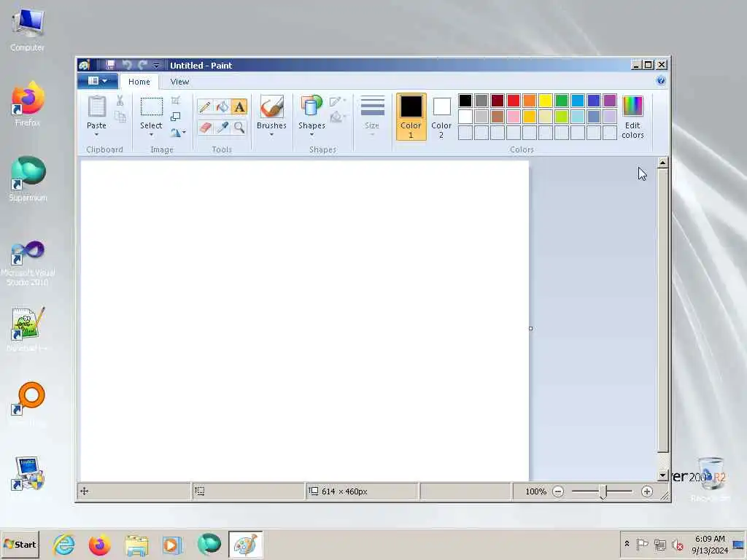Click the zoom slider handle
The height and width of the screenshot is (560, 747).
tap(603, 491)
